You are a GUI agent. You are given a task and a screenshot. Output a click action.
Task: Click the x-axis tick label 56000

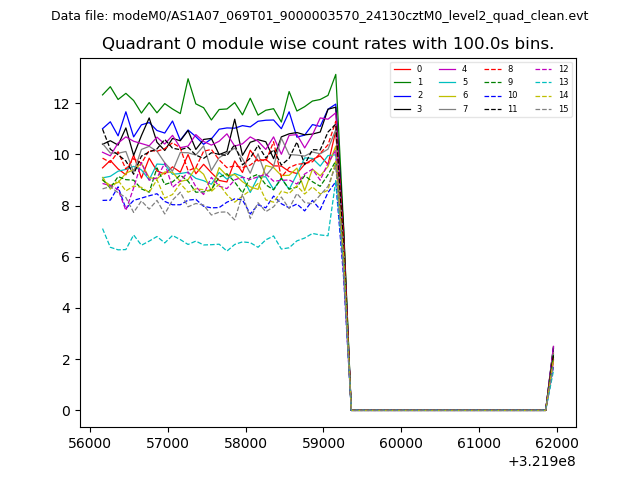90,442
